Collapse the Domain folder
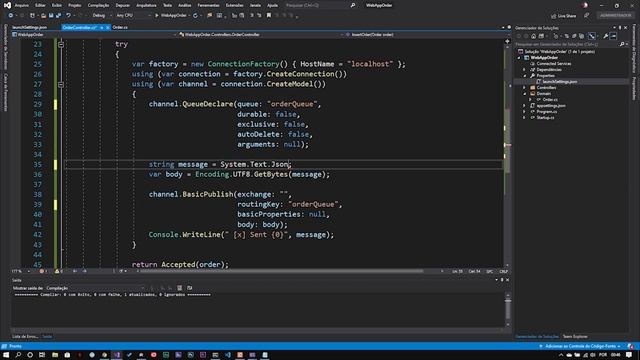The height and width of the screenshot is (360, 640). [524, 94]
